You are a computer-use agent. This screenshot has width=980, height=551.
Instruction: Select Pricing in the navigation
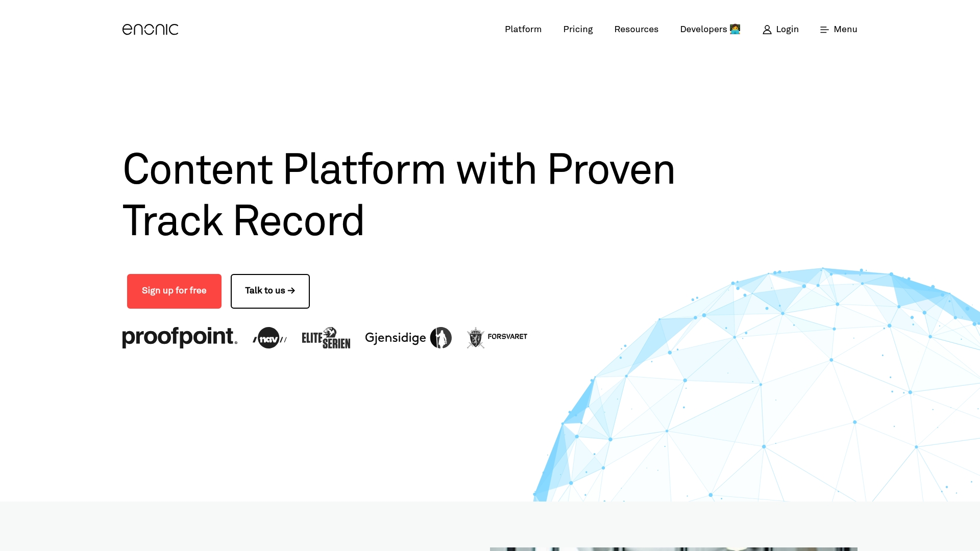(x=578, y=29)
